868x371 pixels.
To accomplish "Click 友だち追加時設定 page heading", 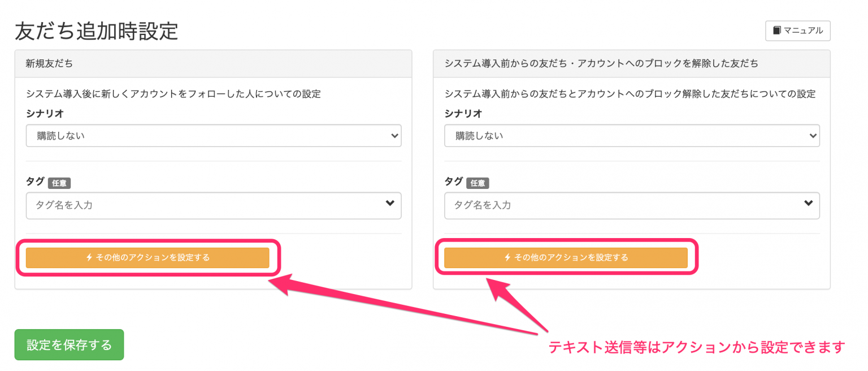I will 97,31.
